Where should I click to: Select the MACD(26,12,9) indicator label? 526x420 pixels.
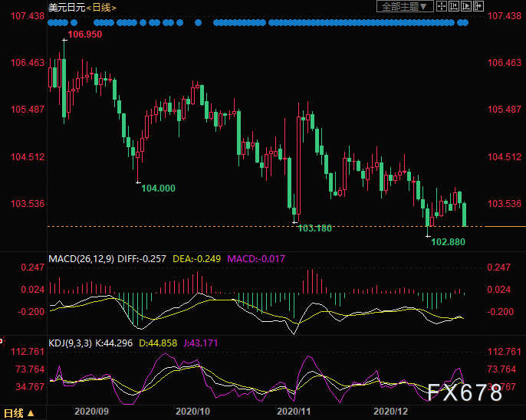pos(82,259)
